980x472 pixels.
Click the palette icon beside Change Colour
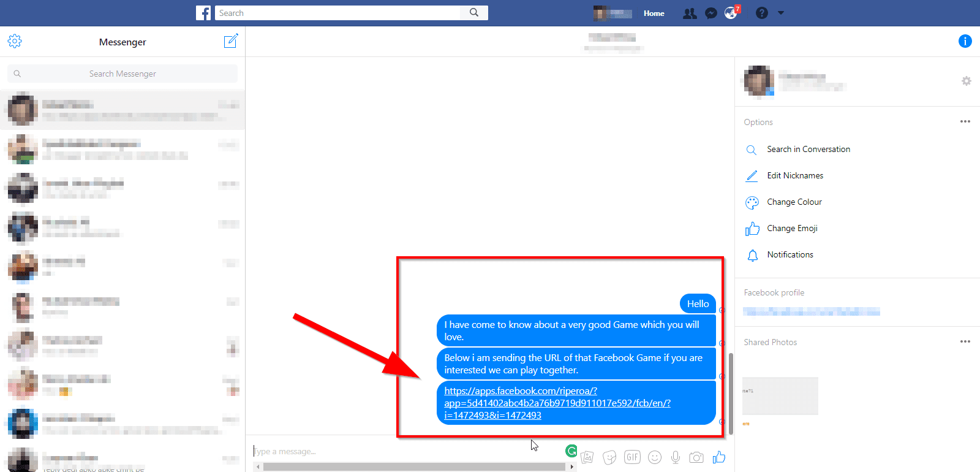pos(752,202)
